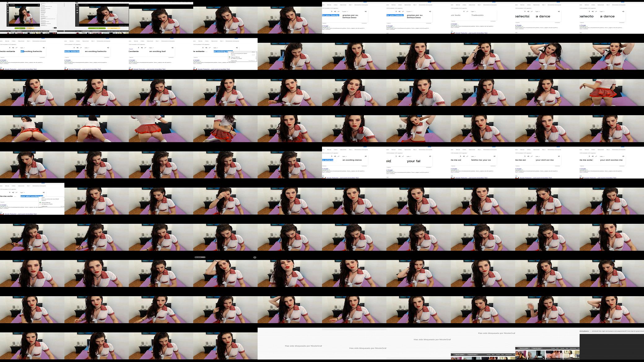Play translation audio beside 'an exciting dance' output
Image resolution: width=644 pixels, height=362 pixels.
point(366,156)
